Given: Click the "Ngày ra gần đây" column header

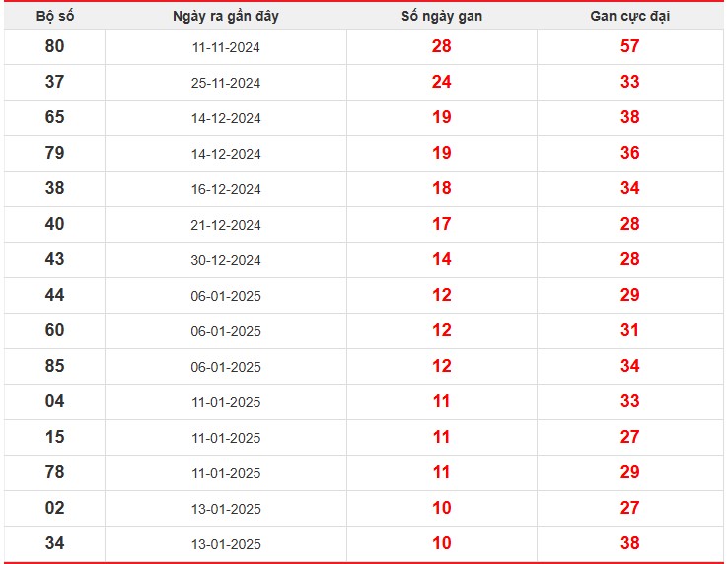Looking at the screenshot, I should click(226, 16).
